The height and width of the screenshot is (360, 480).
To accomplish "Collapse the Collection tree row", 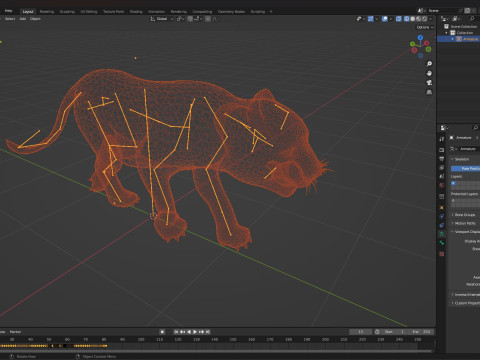I will click(447, 33).
